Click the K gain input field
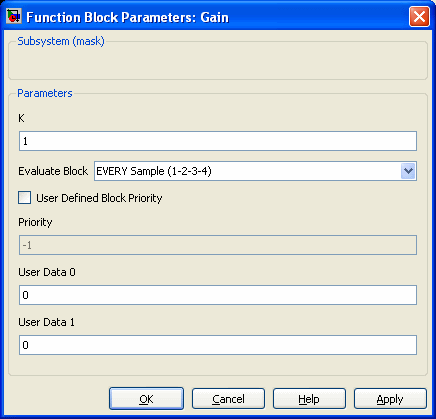This screenshot has height=419, width=436. point(218,141)
